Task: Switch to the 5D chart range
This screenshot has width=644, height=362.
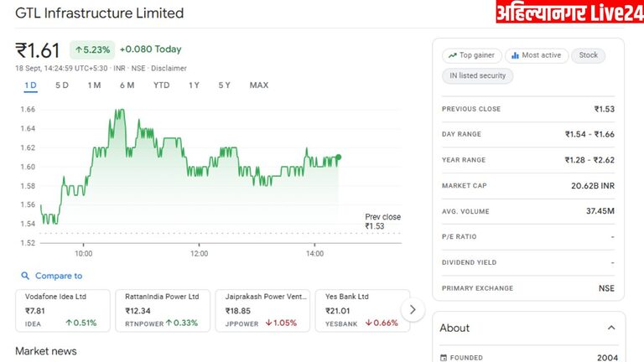Action: tap(62, 85)
